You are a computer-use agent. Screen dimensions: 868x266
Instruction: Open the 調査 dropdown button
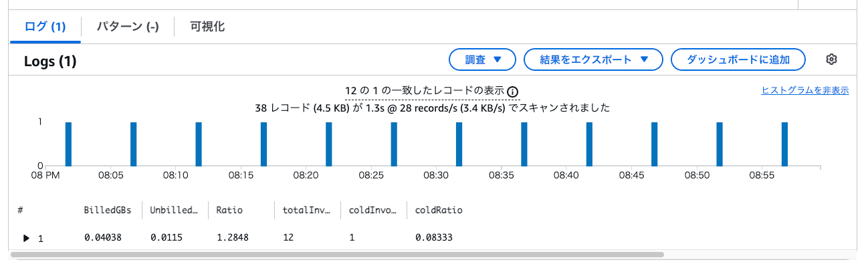pyautogui.click(x=482, y=59)
